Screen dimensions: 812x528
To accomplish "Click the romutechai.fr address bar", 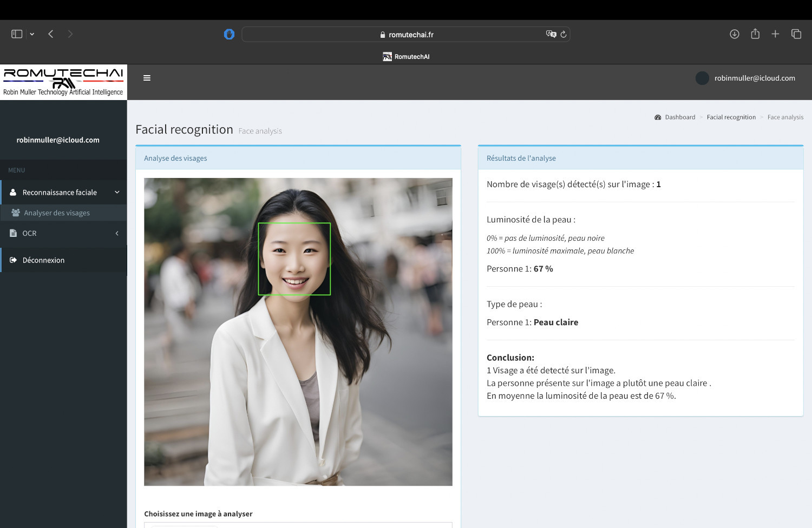I will pos(406,35).
